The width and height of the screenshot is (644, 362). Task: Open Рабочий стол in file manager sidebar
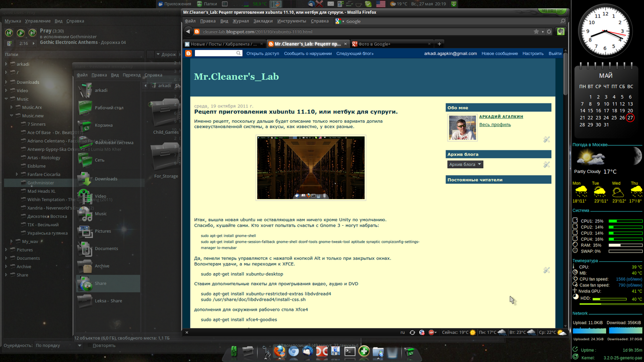coord(108,108)
